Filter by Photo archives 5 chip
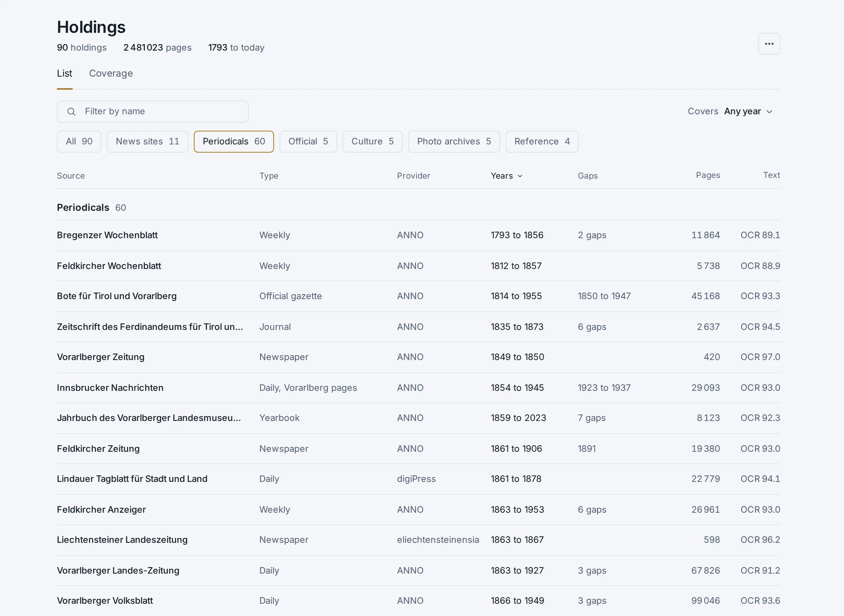The image size is (844, 616). [x=454, y=142]
